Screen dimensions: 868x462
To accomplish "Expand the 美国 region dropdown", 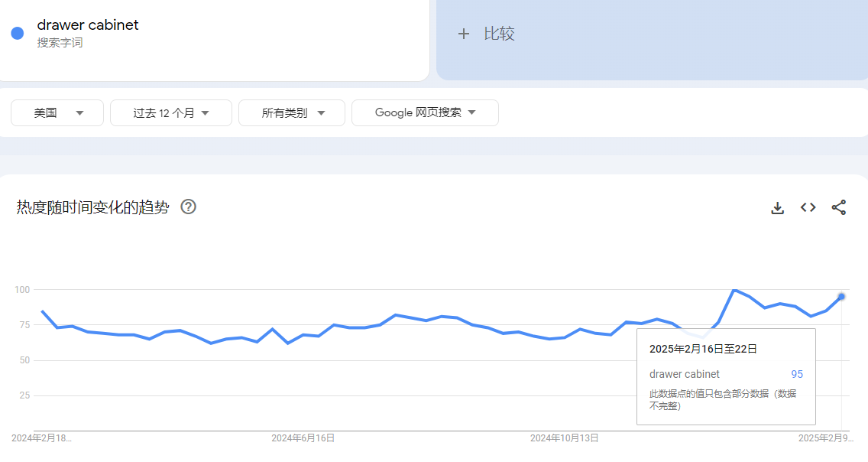I will point(57,113).
